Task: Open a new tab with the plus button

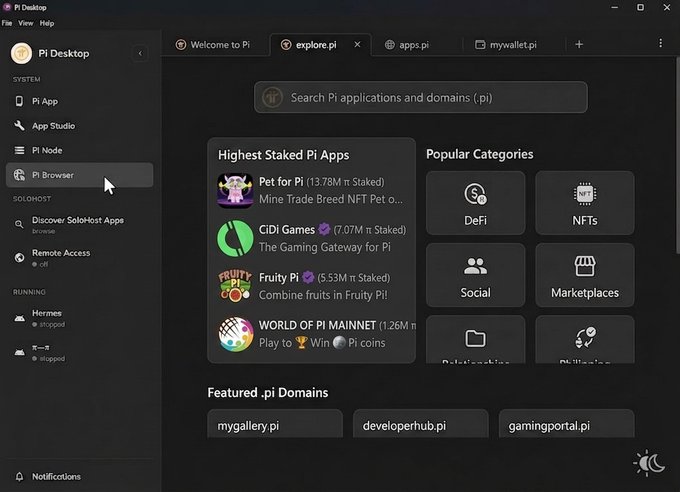Action: coord(579,44)
